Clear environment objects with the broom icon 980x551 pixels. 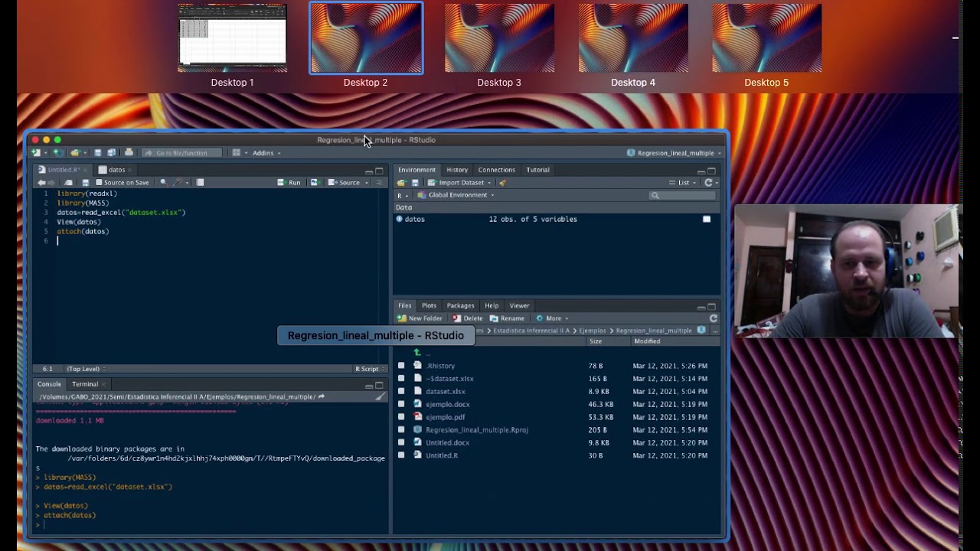click(x=503, y=183)
